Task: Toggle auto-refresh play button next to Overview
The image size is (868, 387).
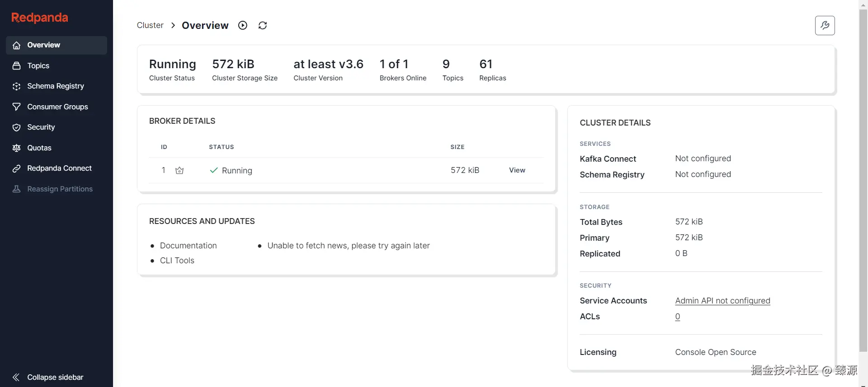Action: tap(243, 25)
